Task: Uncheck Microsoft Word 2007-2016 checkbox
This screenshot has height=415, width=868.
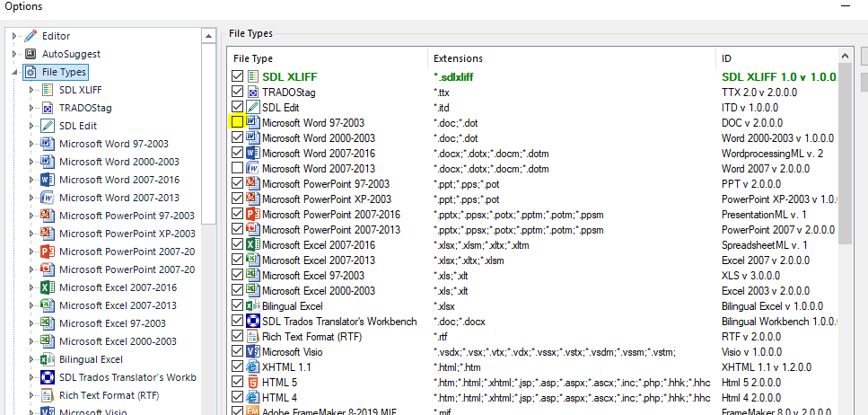Action: click(x=238, y=153)
